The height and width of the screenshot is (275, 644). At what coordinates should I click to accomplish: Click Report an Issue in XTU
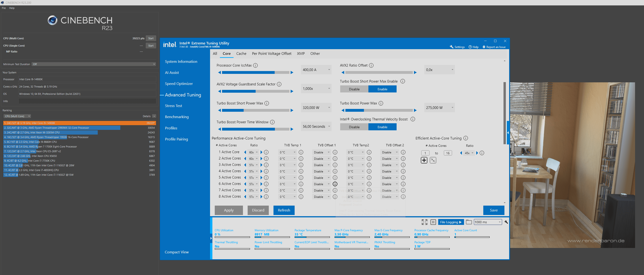pyautogui.click(x=494, y=47)
